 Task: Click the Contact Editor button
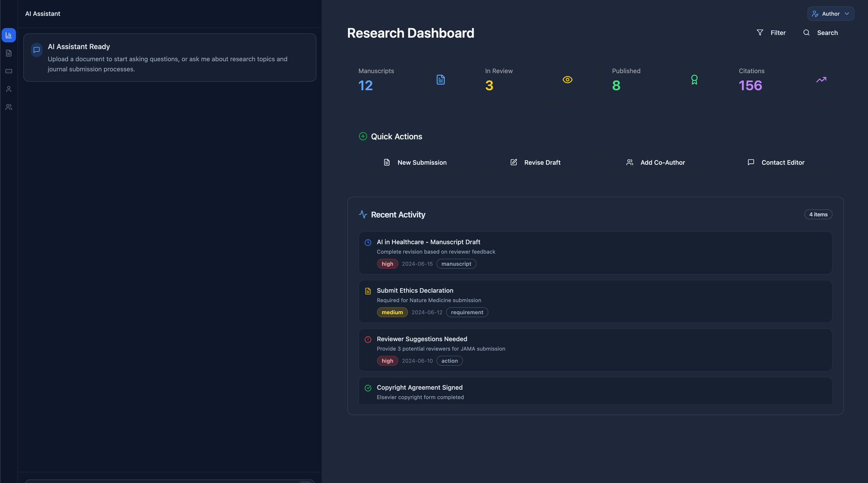[x=776, y=162]
